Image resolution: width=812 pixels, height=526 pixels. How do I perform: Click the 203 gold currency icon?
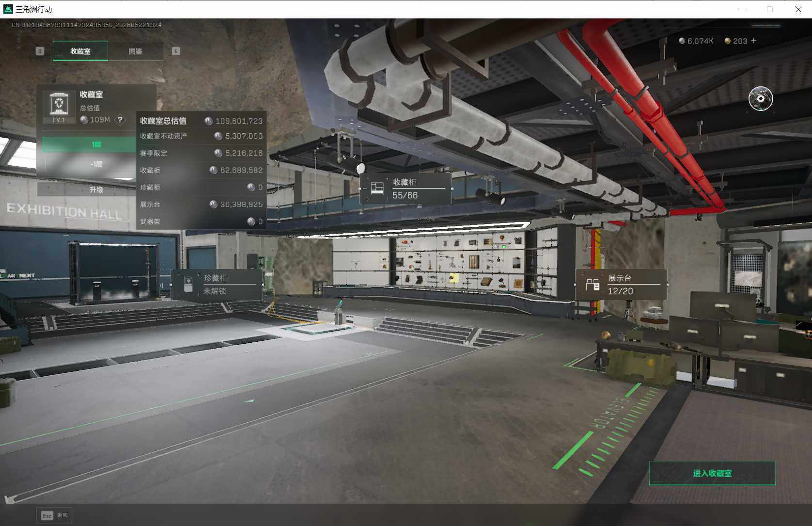point(727,41)
